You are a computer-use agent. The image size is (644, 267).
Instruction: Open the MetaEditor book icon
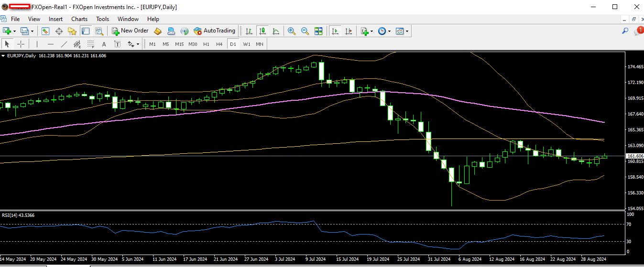pyautogui.click(x=158, y=31)
